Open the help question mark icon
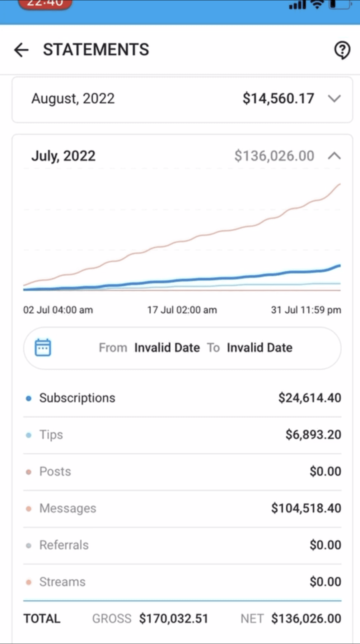360x644 pixels. point(342,50)
